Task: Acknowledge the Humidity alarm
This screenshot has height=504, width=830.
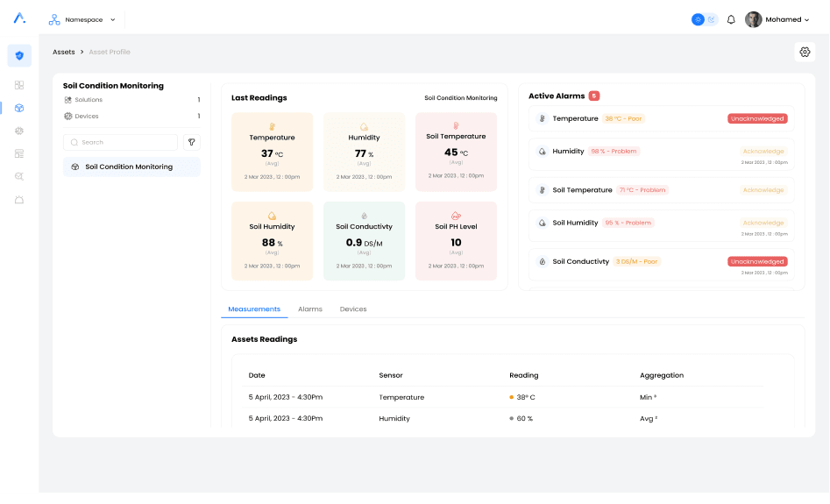Action: 763,152
